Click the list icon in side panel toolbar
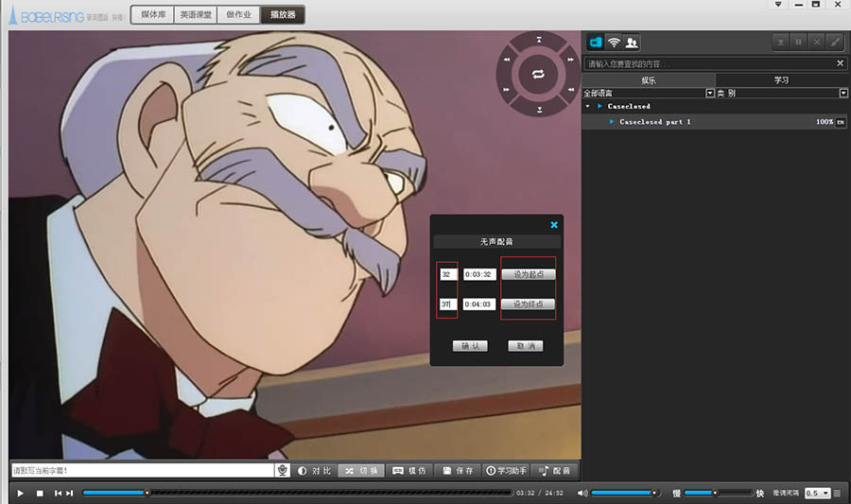851x504 pixels. coord(780,42)
